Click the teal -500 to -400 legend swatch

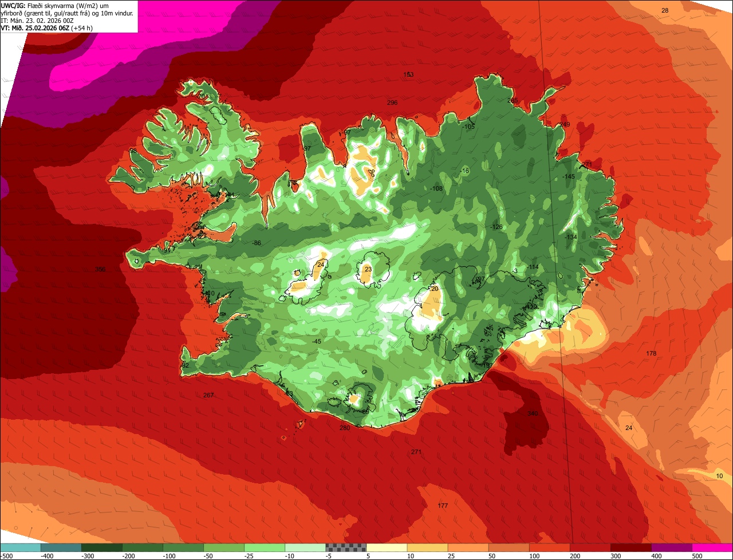20,547
